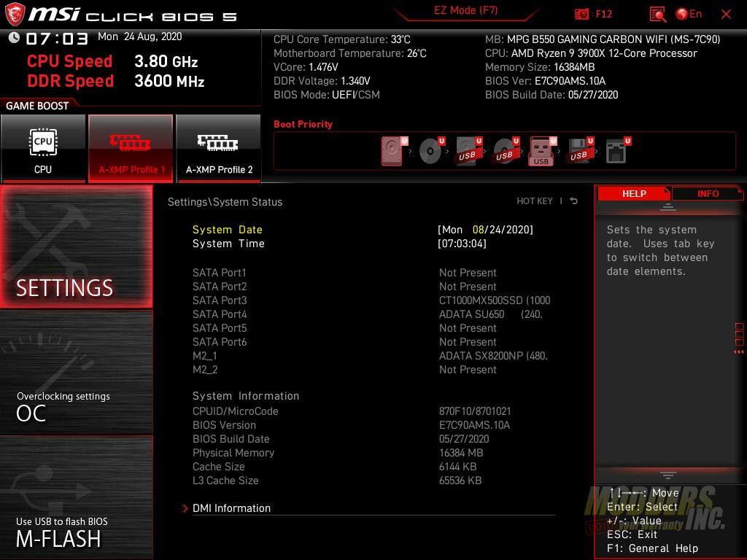Click the MSI dragon shield logo
Screen dimensions: 747x560
pos(15,15)
